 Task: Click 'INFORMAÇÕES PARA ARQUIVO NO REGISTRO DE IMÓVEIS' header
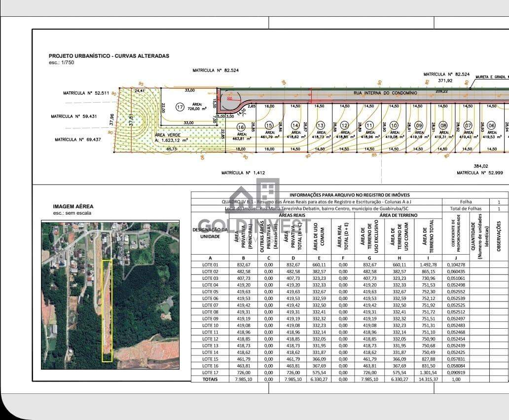350,195
